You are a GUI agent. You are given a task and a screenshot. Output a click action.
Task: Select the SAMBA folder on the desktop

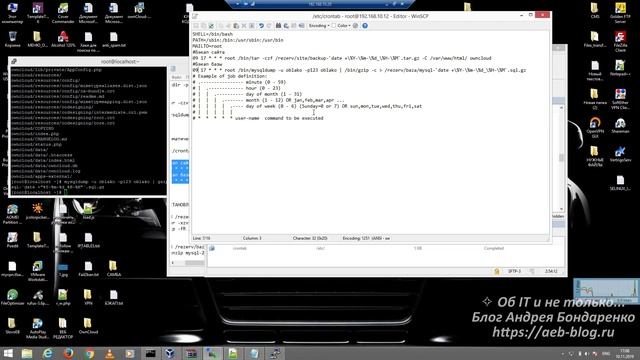click(113, 269)
